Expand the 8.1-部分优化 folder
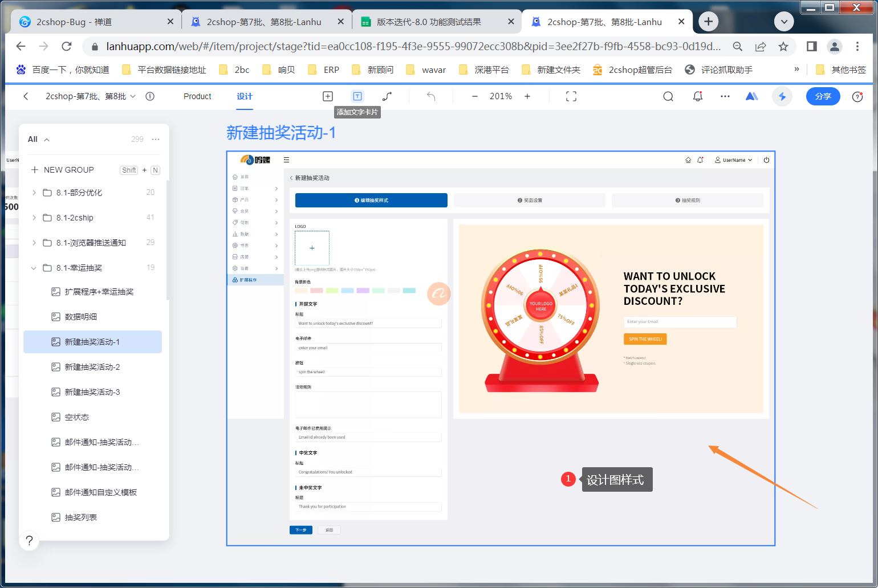The height and width of the screenshot is (588, 878). tap(34, 193)
